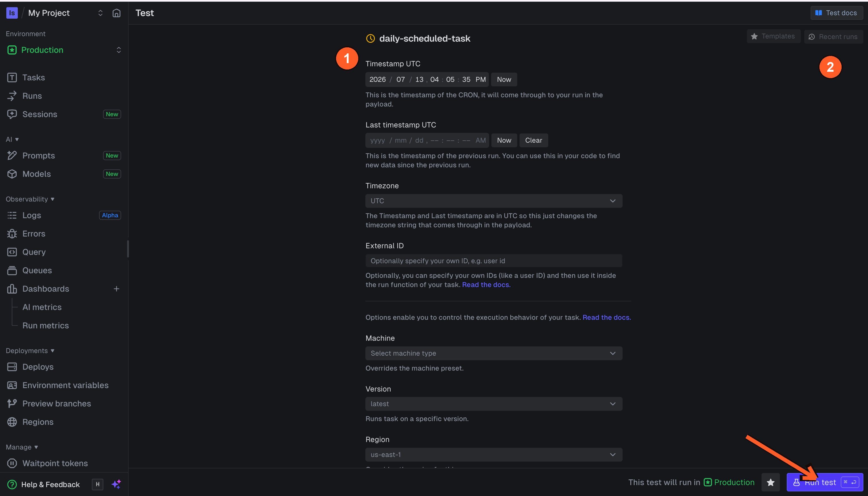Add a new dashboard with plus icon
The image size is (868, 496).
pos(116,289)
